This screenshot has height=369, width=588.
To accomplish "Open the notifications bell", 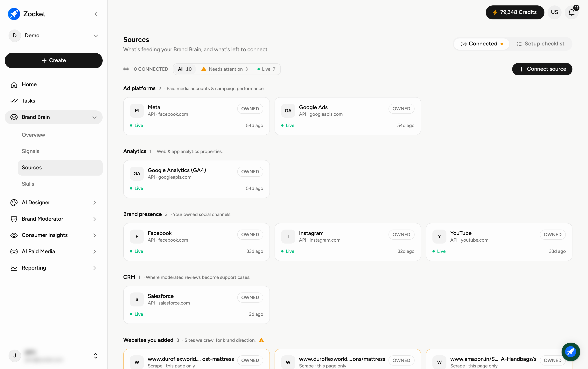I will click(x=571, y=12).
